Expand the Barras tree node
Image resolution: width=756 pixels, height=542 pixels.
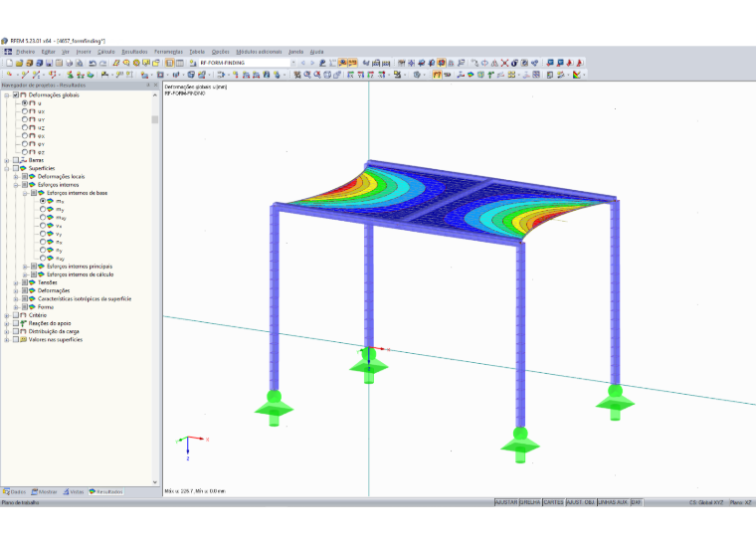tap(7, 160)
